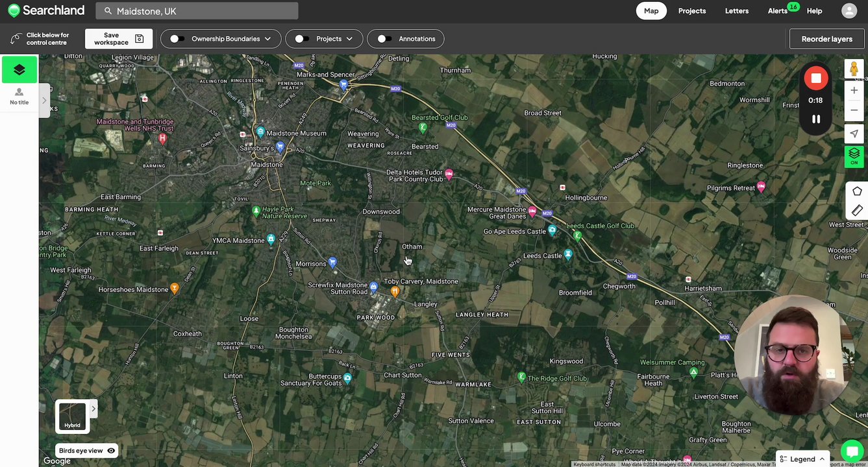Click the Mercure Maidstone Great Danes pin
This screenshot has width=868, height=467.
(x=532, y=211)
